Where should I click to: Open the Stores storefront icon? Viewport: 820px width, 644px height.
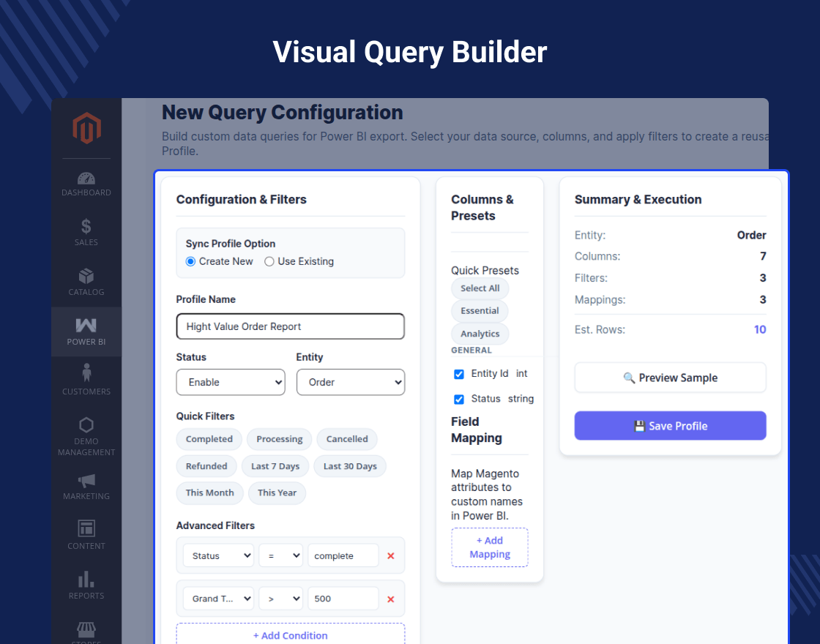click(86, 632)
